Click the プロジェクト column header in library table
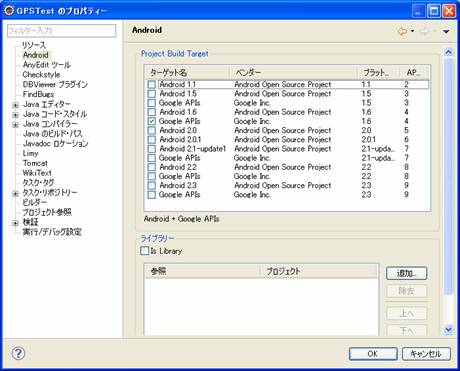The width and height of the screenshot is (460, 371). 319,271
